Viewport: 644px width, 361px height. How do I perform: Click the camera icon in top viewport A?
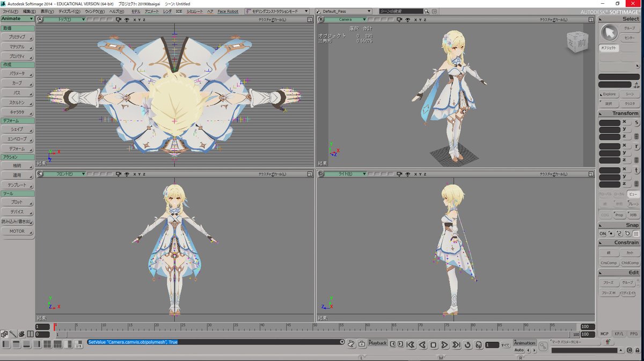118,19
